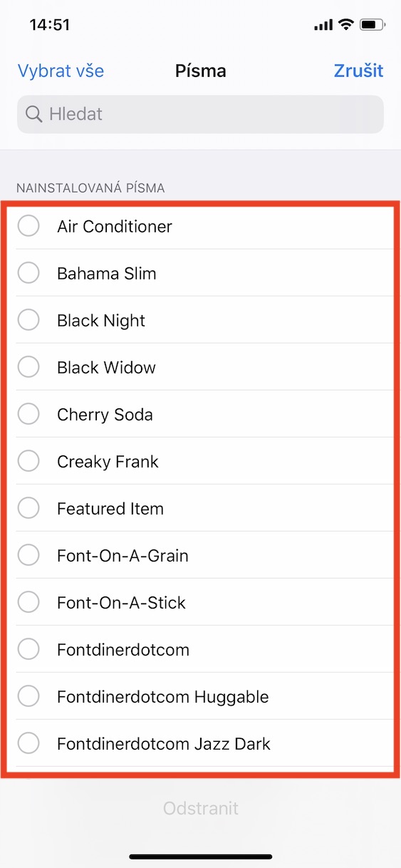The width and height of the screenshot is (401, 868).
Task: Tap the Font-On-A-Stick font row
Action: coord(200,602)
